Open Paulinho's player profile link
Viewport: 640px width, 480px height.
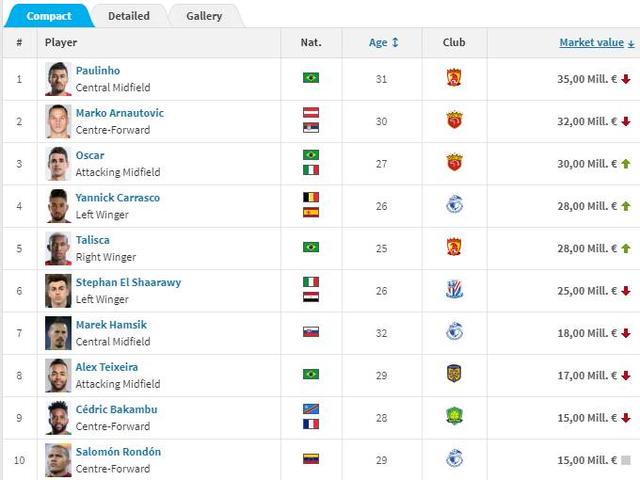(x=98, y=71)
